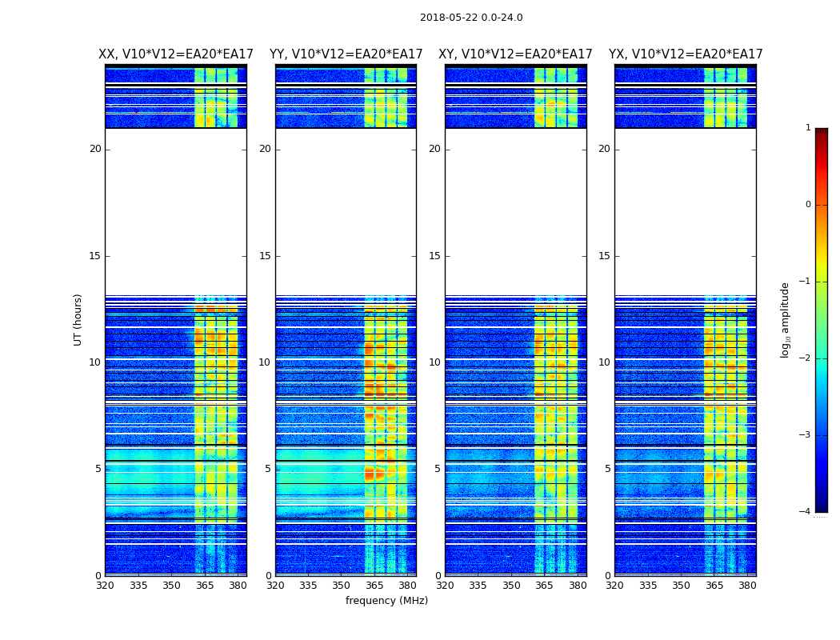Click colorbar tick label −2
The height and width of the screenshot is (640, 840).
(x=805, y=358)
